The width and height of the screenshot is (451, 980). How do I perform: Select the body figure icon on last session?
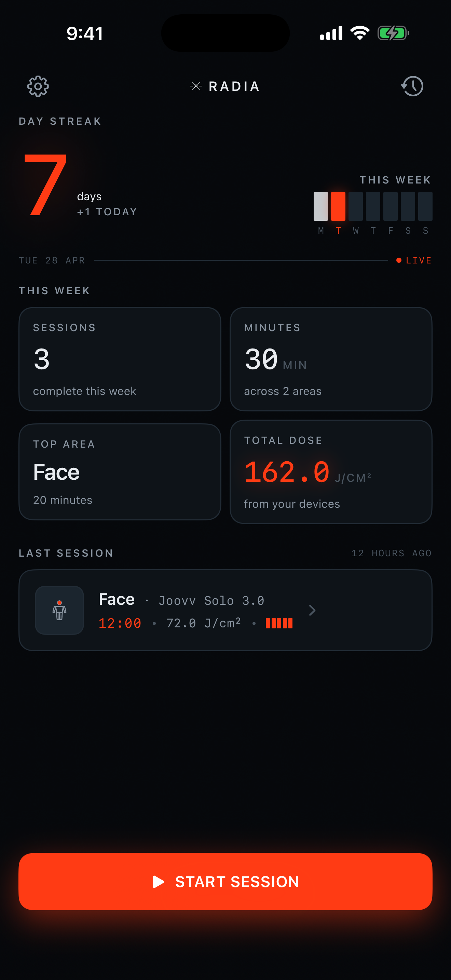(59, 610)
